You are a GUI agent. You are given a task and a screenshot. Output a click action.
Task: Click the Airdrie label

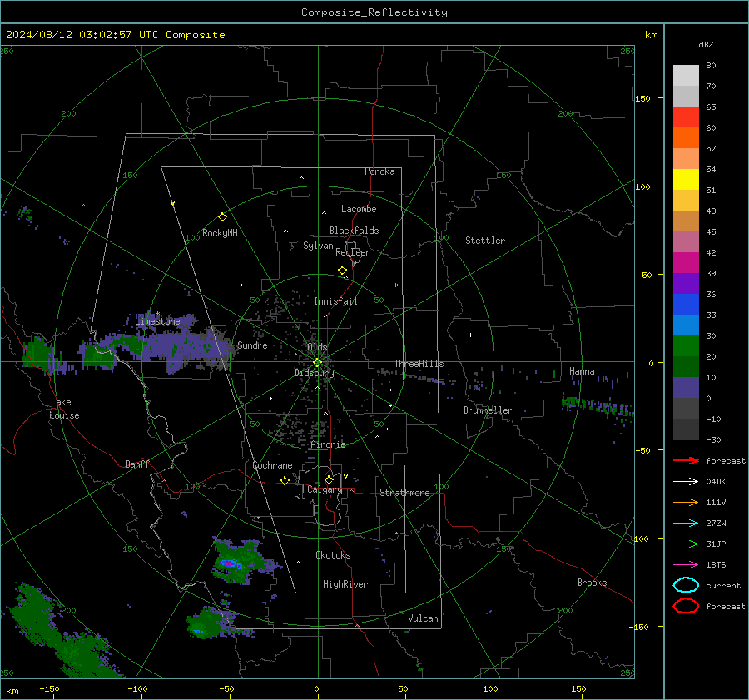(x=328, y=444)
